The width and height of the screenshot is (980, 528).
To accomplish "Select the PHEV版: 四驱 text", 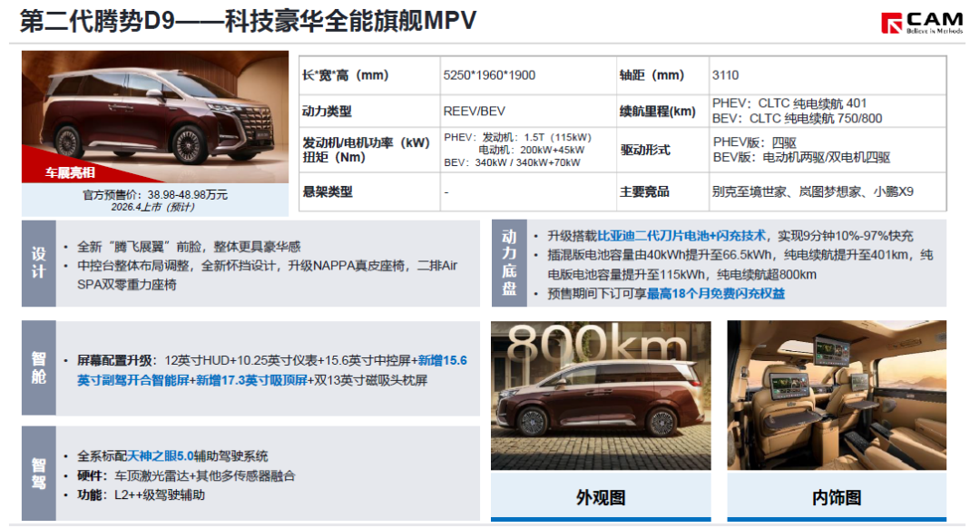I will (754, 142).
